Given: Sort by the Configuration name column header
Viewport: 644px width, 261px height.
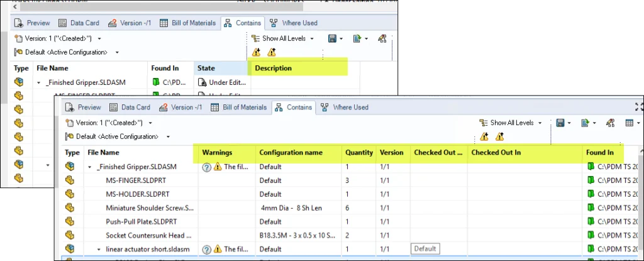Looking at the screenshot, I should [x=291, y=152].
